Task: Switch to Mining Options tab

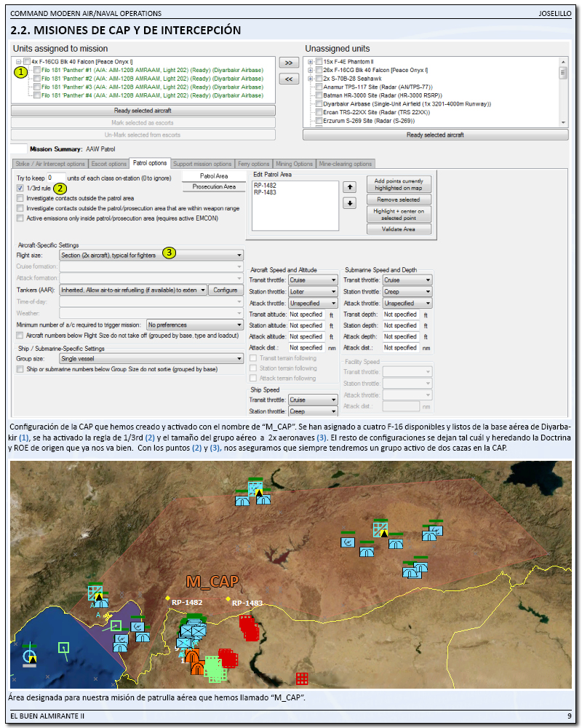Action: coord(294,164)
